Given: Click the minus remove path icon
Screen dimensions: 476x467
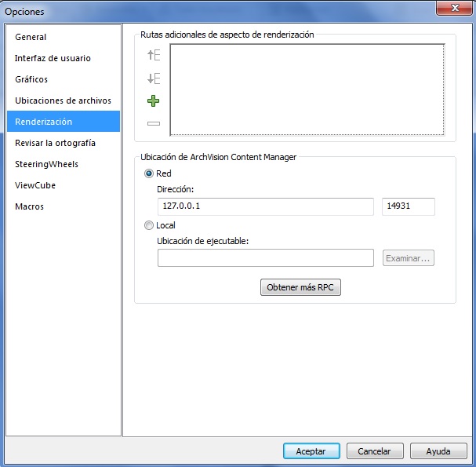Looking at the screenshot, I should pyautogui.click(x=154, y=123).
